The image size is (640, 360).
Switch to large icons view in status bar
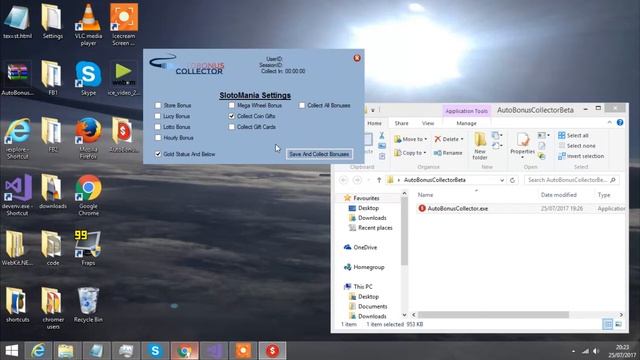pos(618,324)
